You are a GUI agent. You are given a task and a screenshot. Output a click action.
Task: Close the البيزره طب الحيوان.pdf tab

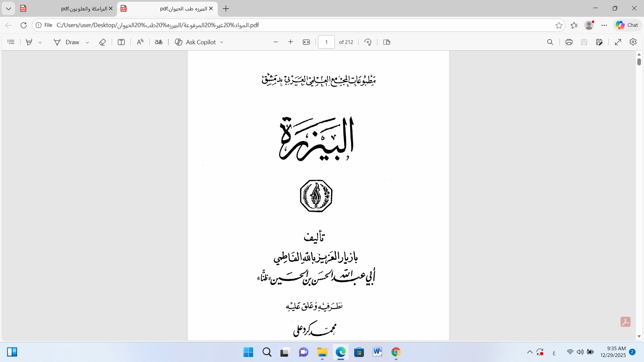211,9
